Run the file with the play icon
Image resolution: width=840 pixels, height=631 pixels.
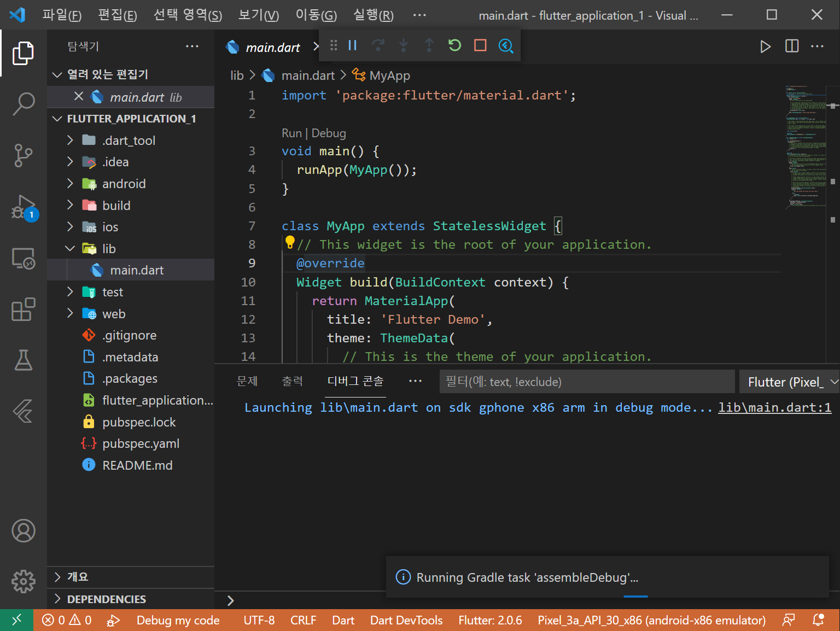[x=766, y=46]
